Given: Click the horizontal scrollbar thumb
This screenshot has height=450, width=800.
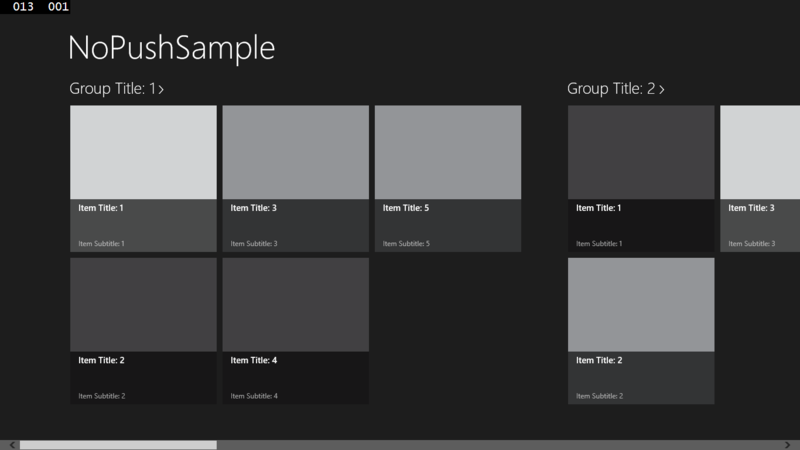Looking at the screenshot, I should click(x=117, y=444).
